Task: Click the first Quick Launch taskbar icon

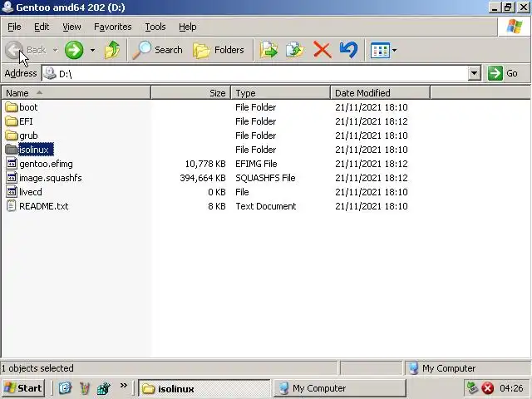Action: pyautogui.click(x=65, y=388)
